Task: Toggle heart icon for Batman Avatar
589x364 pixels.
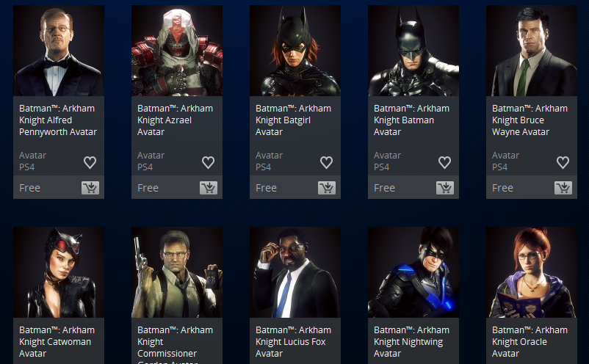Action: [444, 162]
